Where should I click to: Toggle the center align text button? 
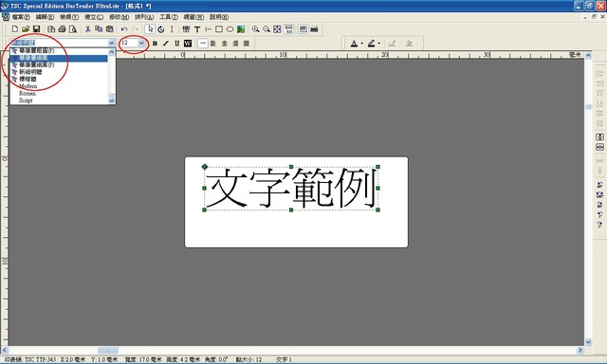pyautogui.click(x=225, y=44)
